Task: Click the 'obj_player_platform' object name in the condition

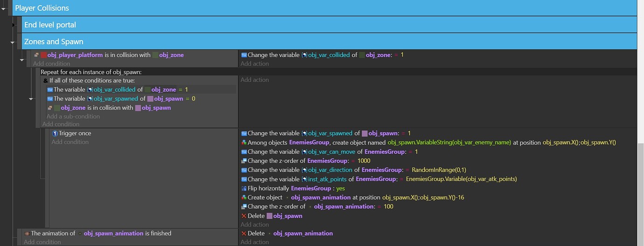Action: point(75,55)
